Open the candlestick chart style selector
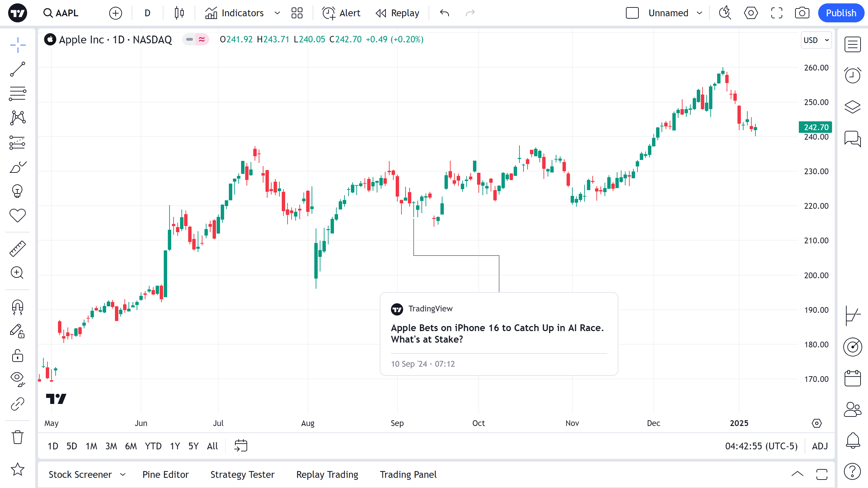Viewport: 868px width, 488px height. pos(179,13)
